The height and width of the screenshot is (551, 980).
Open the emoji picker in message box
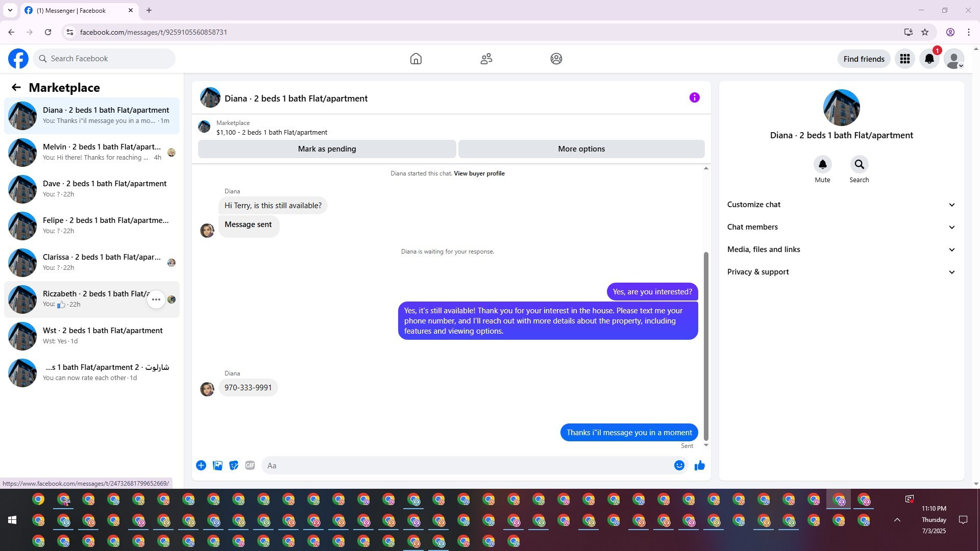tap(679, 465)
